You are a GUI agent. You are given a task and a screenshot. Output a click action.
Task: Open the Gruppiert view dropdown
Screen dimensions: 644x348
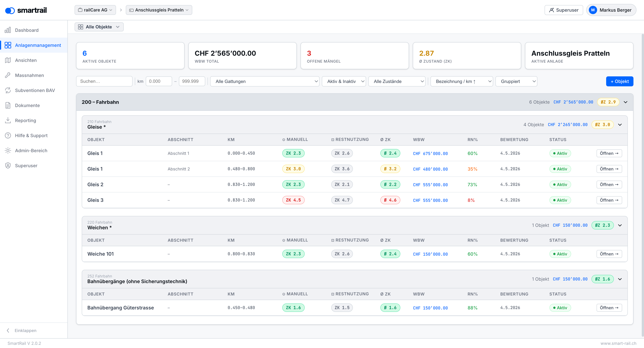[516, 81]
